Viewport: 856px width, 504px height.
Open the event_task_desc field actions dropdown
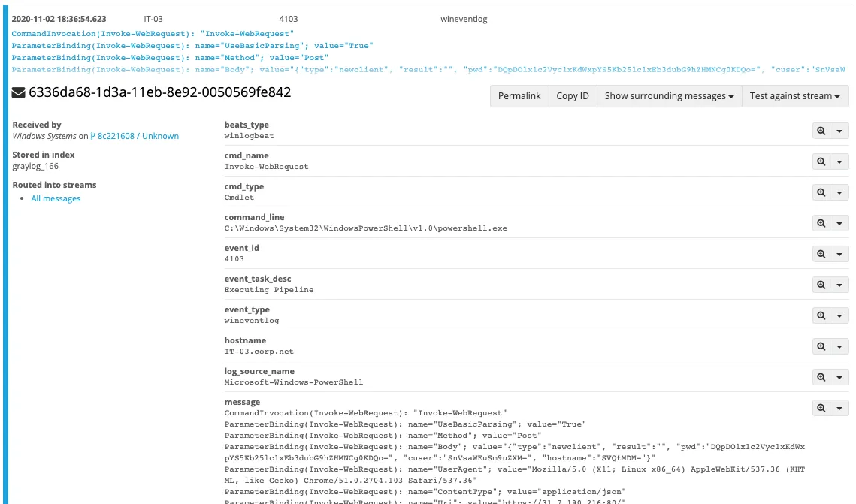tap(839, 285)
